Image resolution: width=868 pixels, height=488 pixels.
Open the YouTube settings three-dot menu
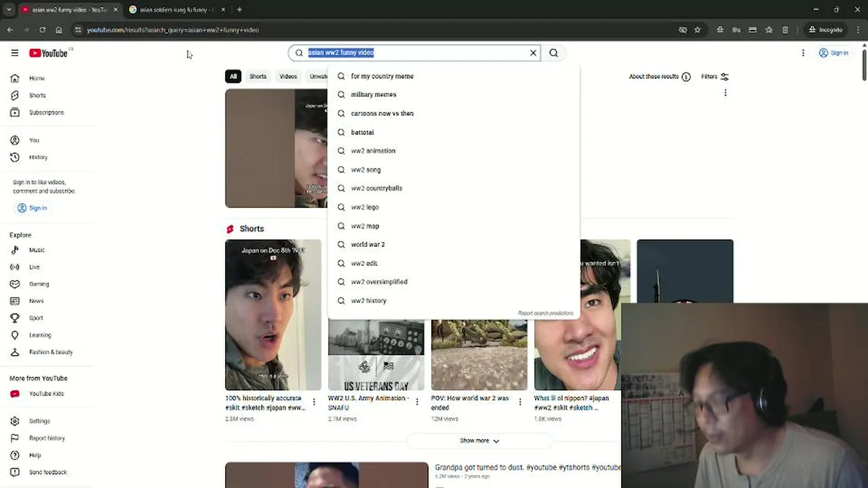(x=803, y=53)
